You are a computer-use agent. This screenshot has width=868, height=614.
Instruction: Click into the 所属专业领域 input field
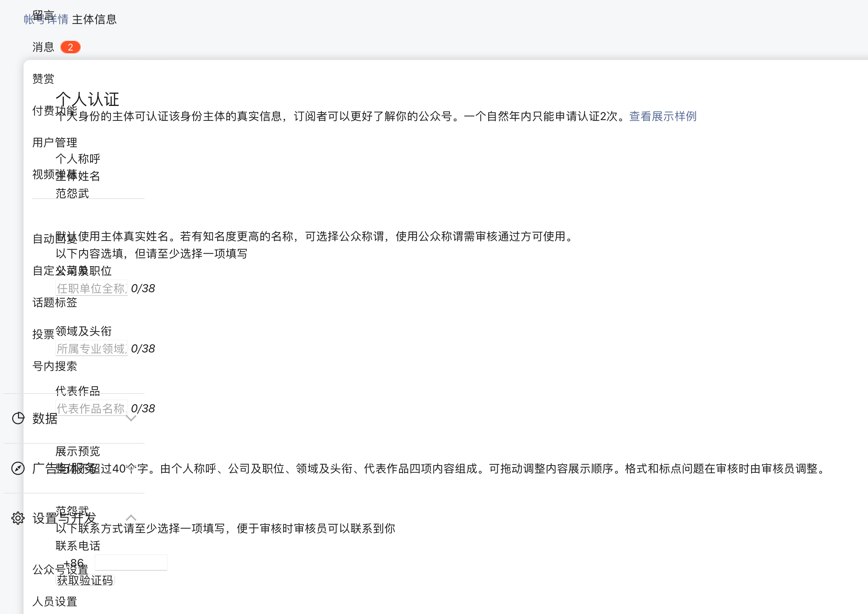pyautogui.click(x=92, y=349)
